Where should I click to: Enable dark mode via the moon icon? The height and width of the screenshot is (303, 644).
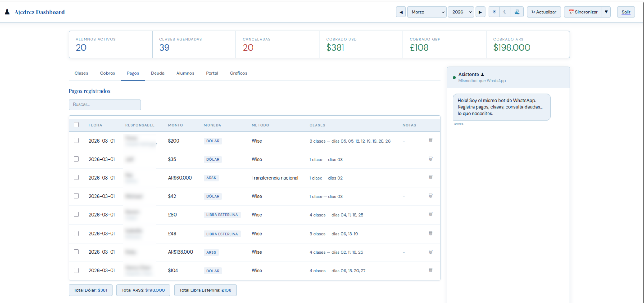pyautogui.click(x=505, y=12)
